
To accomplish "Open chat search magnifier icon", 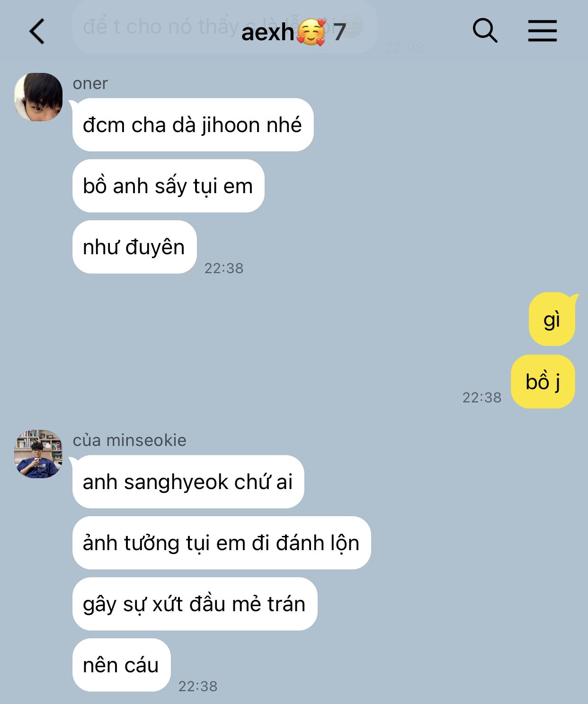I will [485, 31].
